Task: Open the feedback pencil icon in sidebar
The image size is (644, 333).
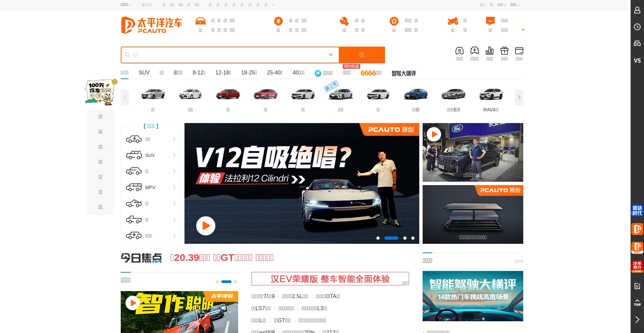Action: pos(637,286)
